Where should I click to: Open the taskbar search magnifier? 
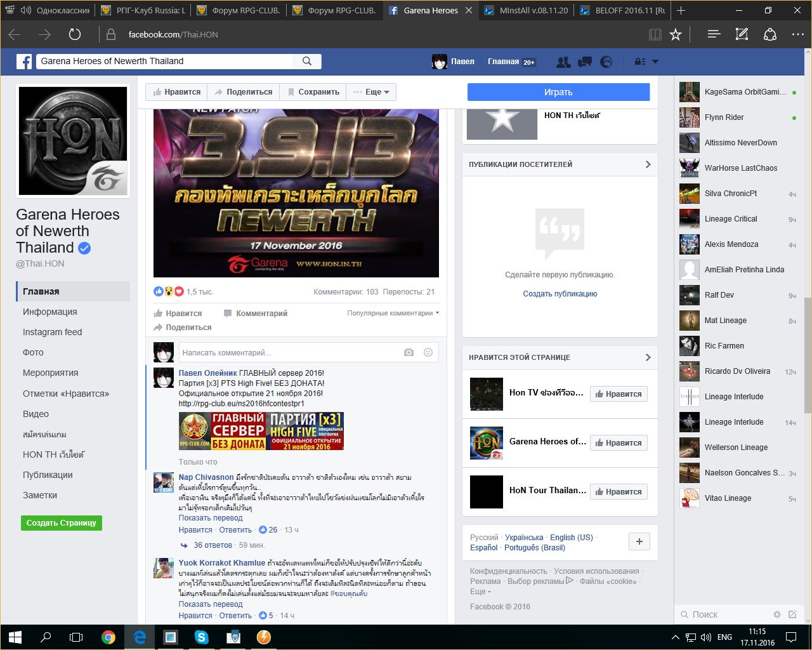[46, 637]
